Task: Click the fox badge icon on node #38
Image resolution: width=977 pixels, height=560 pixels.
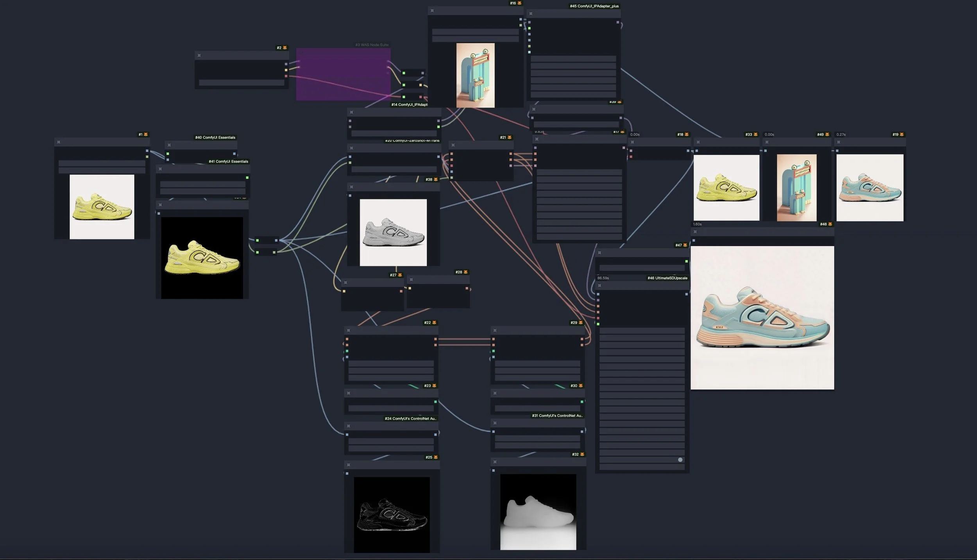Action: pos(436,180)
